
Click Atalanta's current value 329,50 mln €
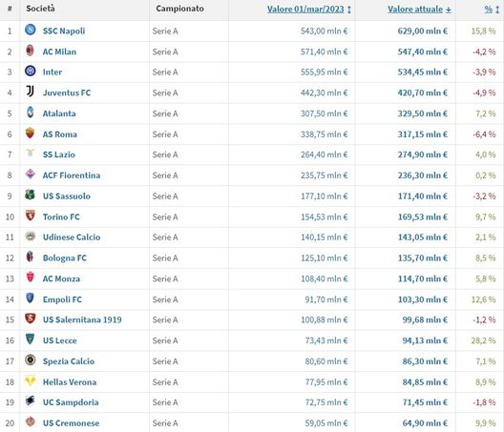[422, 113]
